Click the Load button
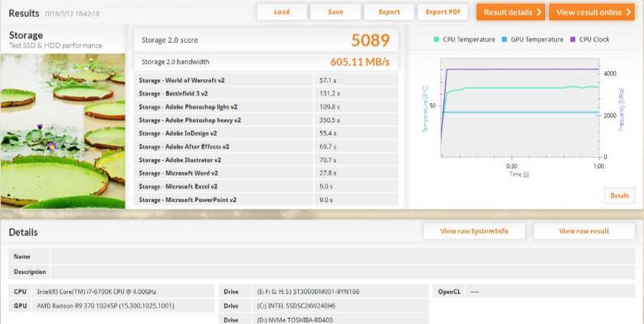This screenshot has width=644, height=324. (282, 12)
